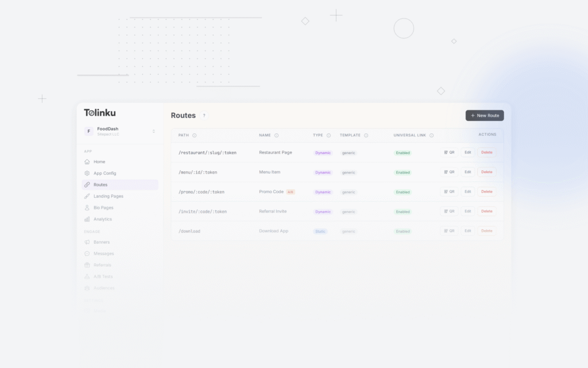Open the TYPE column info tooltip
The height and width of the screenshot is (368, 588).
(x=328, y=136)
